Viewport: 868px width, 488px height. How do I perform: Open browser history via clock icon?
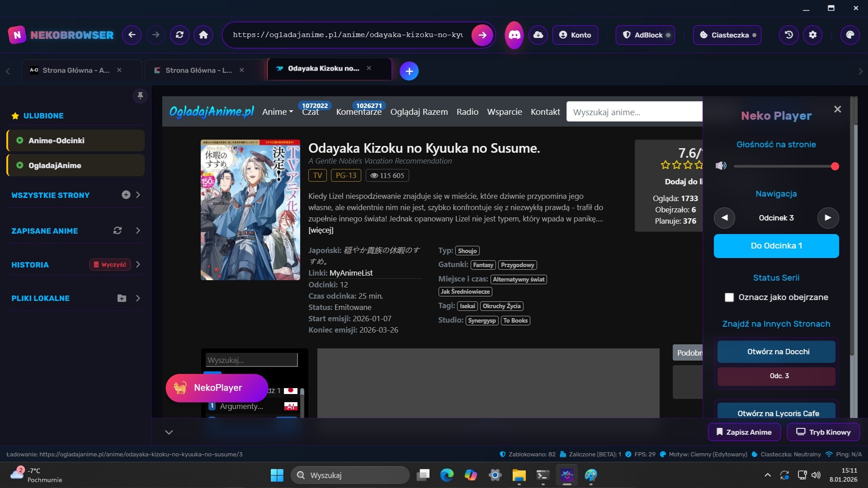(788, 35)
